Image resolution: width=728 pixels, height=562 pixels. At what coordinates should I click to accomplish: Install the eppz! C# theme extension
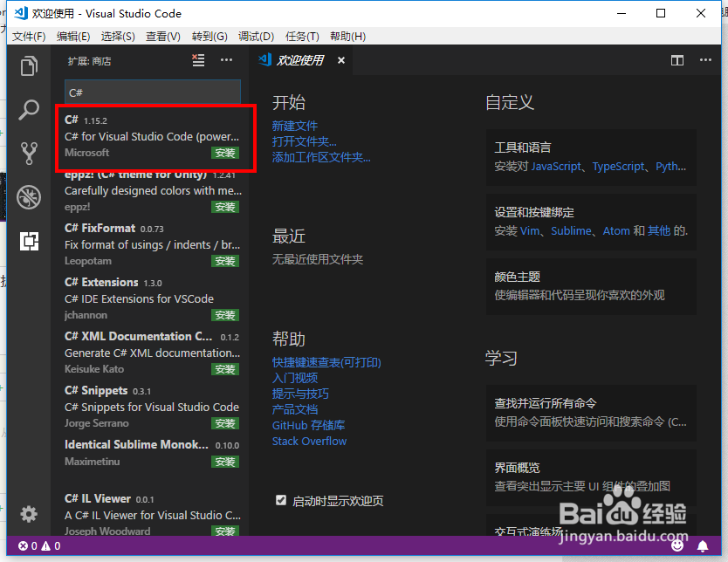(225, 207)
